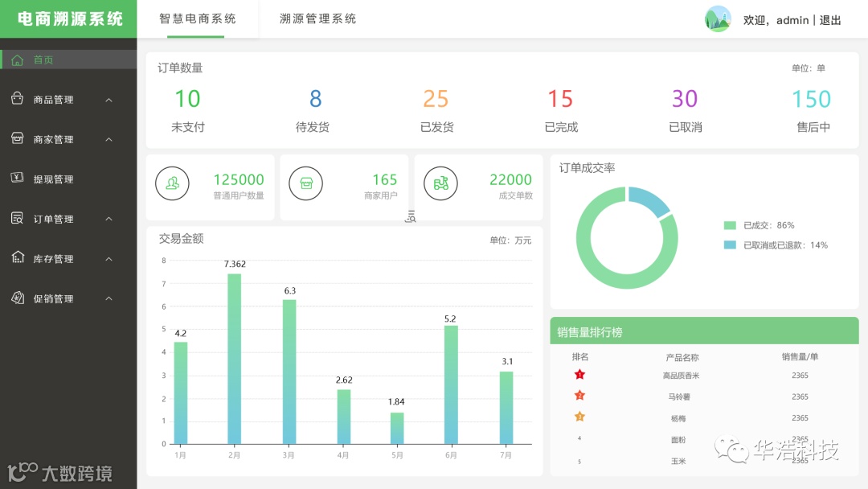Click the 电商溯源系统 logo title
The image size is (868, 489).
[x=70, y=18]
